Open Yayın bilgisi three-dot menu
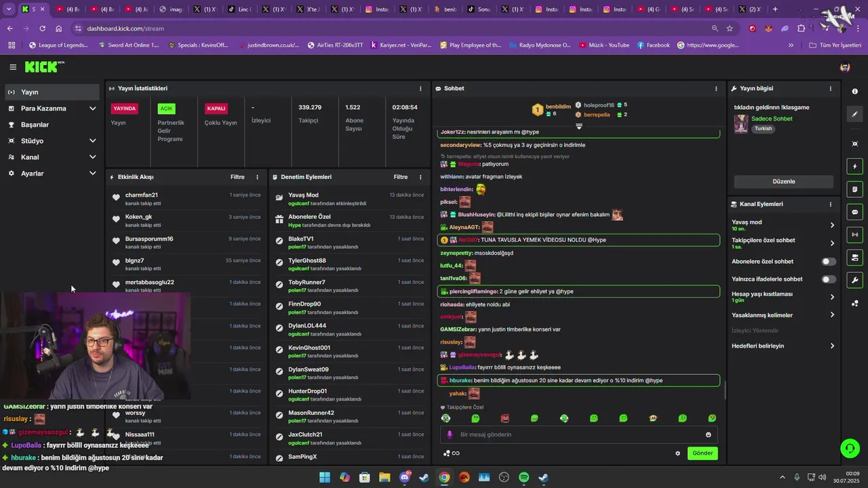The image size is (868, 488). tap(831, 89)
